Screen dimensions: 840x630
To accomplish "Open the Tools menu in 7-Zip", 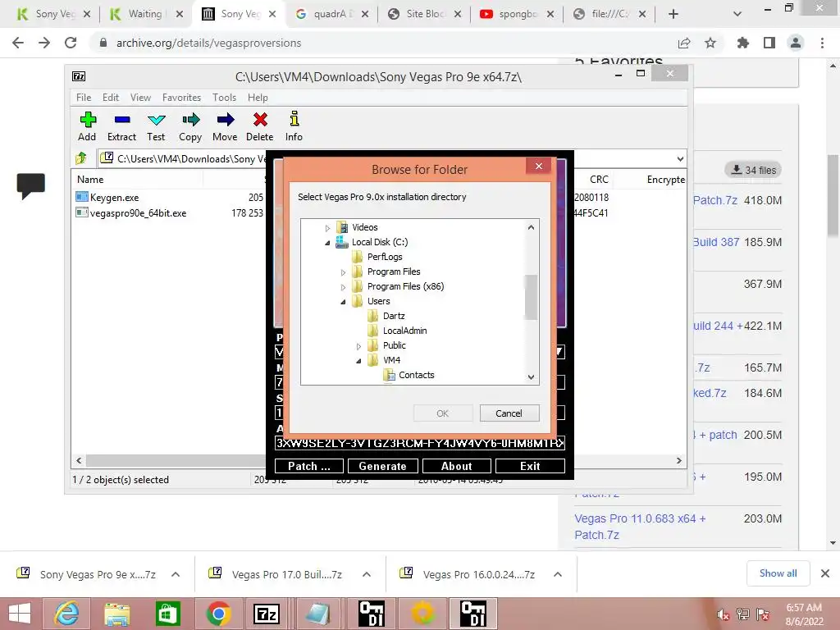I will coord(225,98).
